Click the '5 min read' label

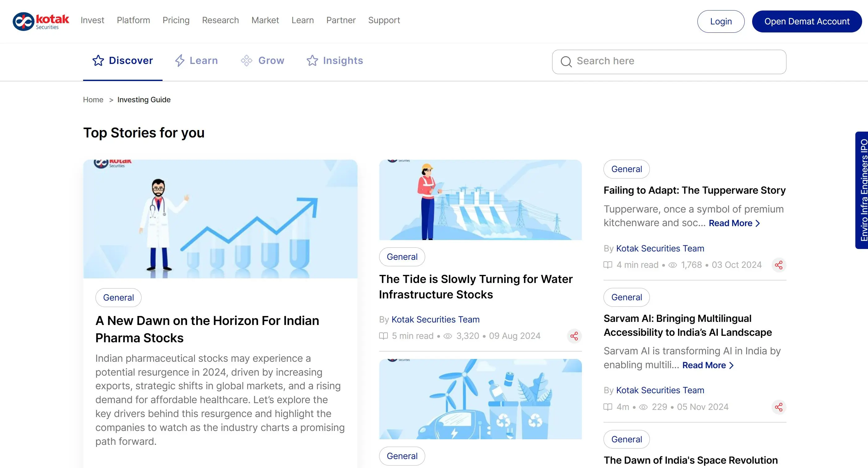tap(413, 336)
